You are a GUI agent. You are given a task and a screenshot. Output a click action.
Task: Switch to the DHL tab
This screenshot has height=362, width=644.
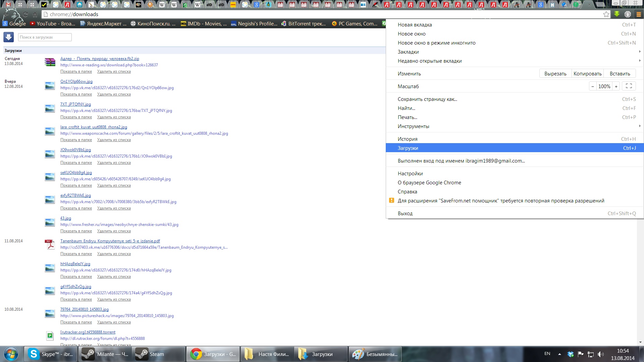(x=233, y=5)
